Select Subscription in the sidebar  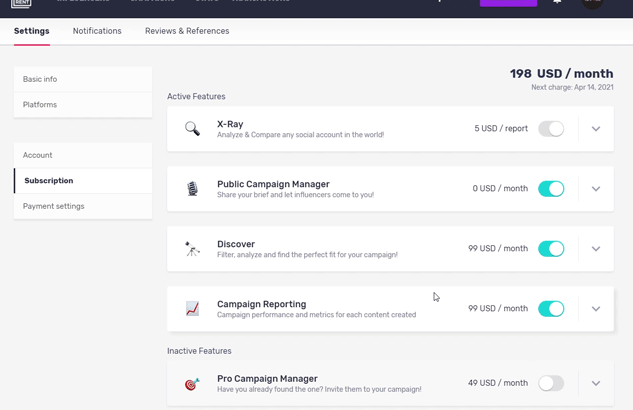coord(83,180)
